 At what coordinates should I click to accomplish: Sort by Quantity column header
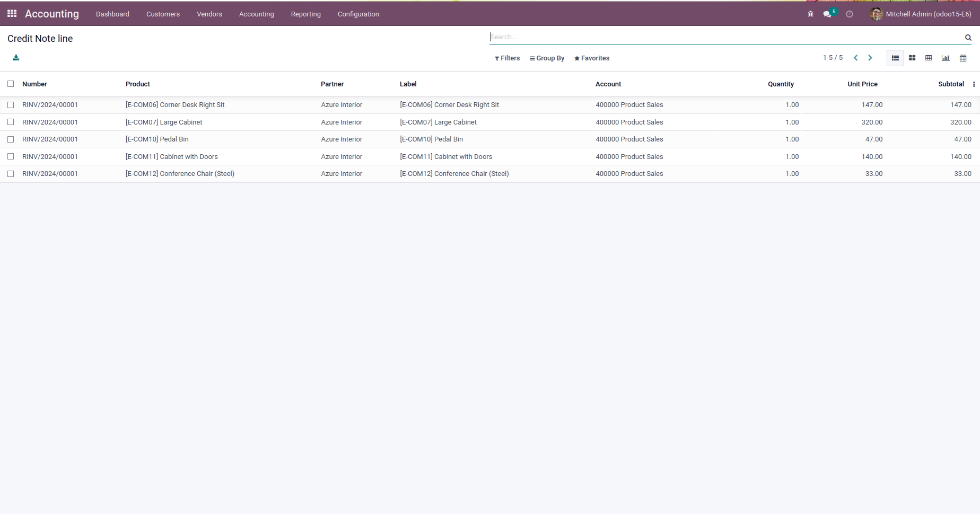[781, 84]
